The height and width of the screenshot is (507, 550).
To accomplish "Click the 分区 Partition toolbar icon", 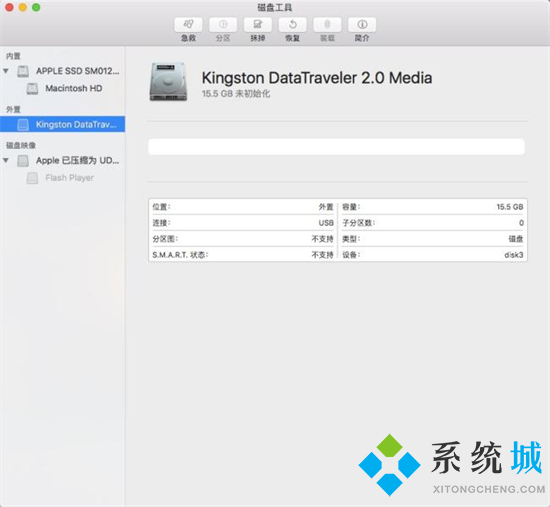I will (223, 24).
